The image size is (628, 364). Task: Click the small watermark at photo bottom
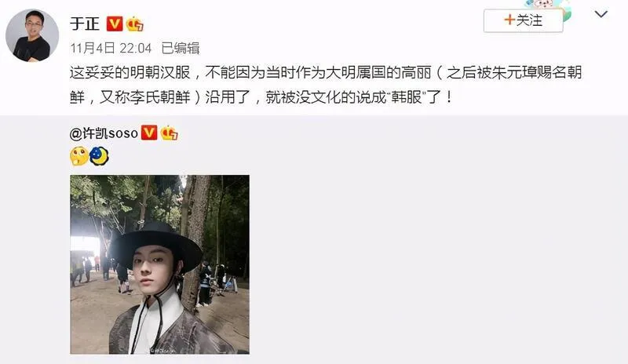coord(162,351)
